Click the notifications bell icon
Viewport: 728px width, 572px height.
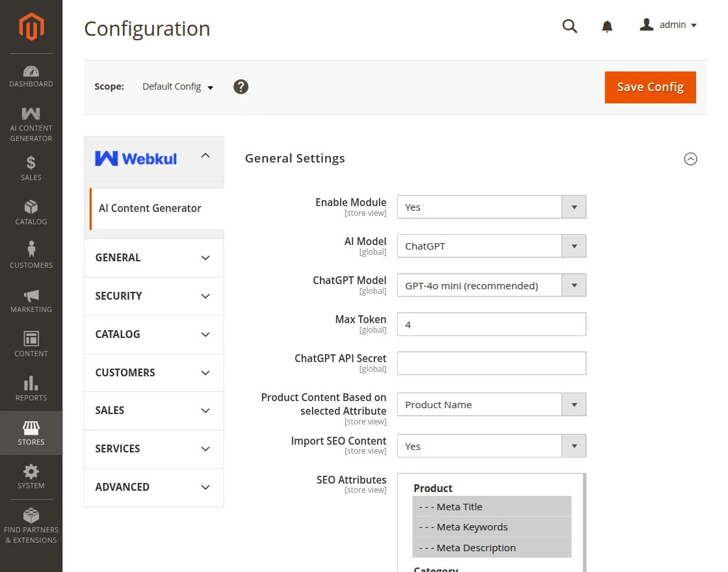click(607, 26)
